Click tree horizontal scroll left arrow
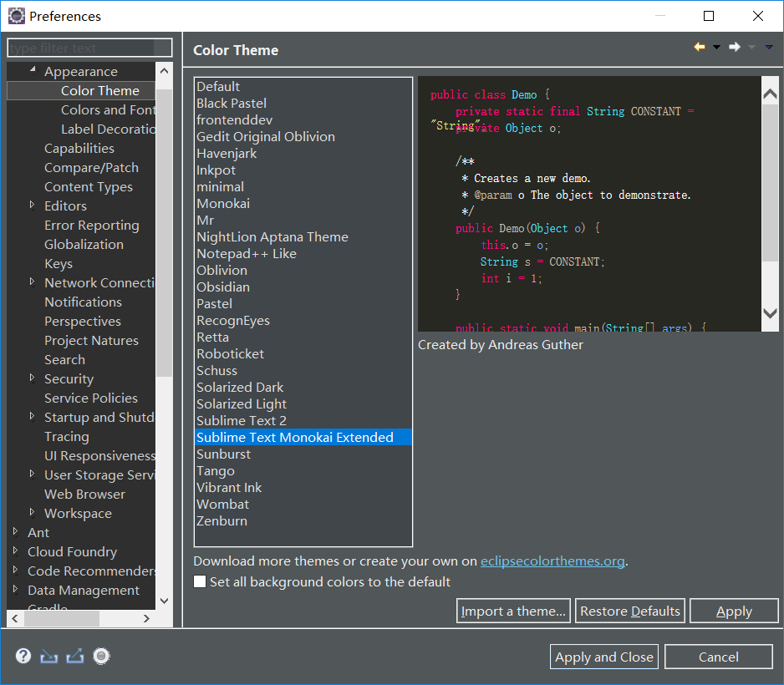 (x=15, y=618)
